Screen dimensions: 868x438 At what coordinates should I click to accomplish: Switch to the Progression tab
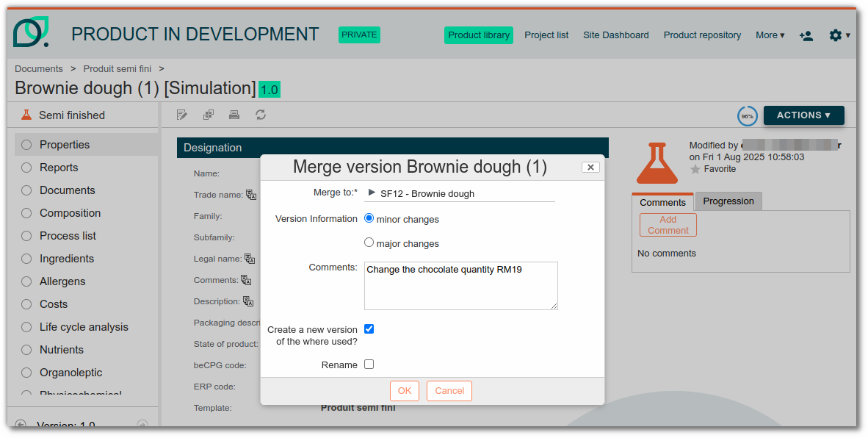coord(728,201)
